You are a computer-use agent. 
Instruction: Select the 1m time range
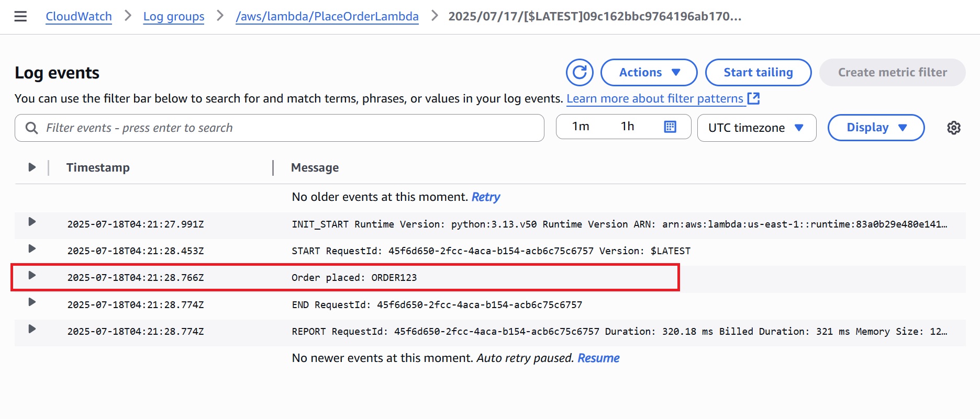[581, 127]
